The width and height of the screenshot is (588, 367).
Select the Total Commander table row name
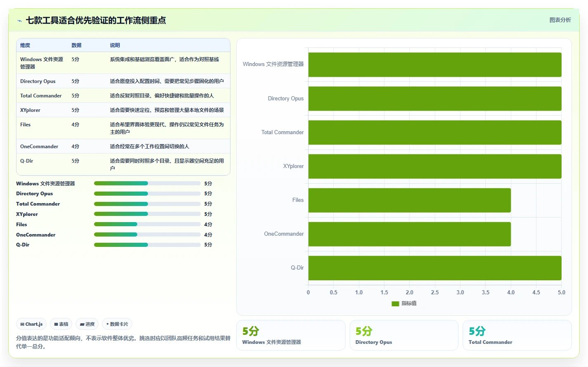[41, 96]
